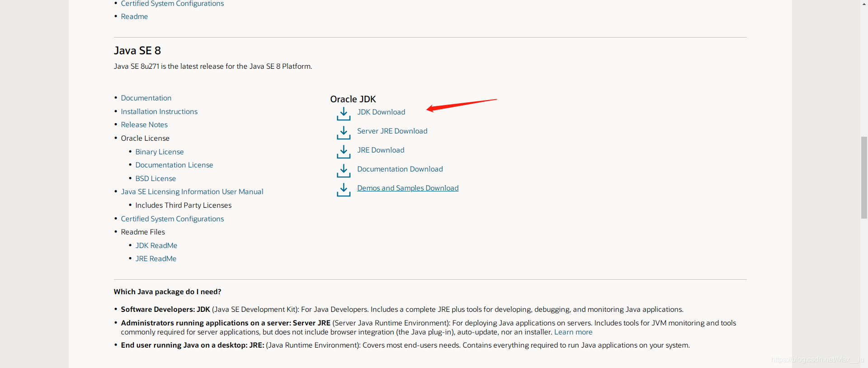Open Certified System Configurations link in Java SE 8

[x=172, y=219]
